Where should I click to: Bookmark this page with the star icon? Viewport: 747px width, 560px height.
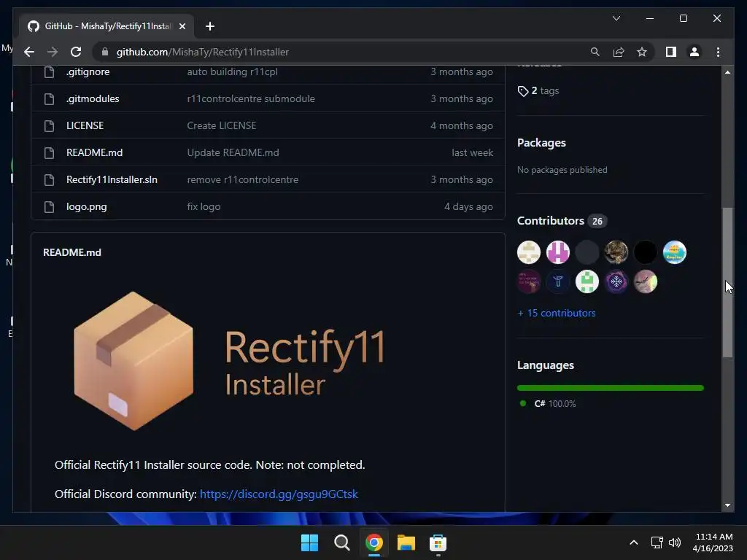[x=642, y=52]
